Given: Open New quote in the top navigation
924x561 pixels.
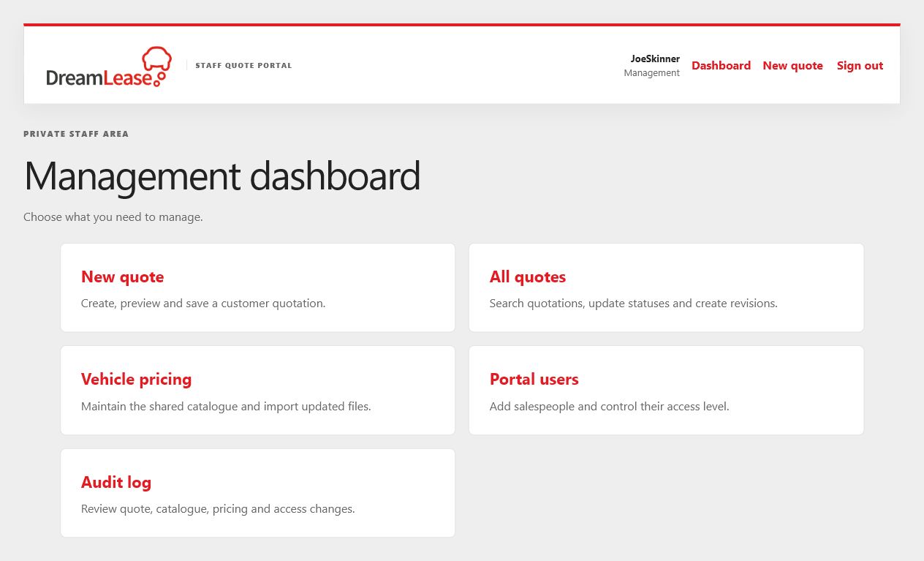Looking at the screenshot, I should click(x=792, y=66).
